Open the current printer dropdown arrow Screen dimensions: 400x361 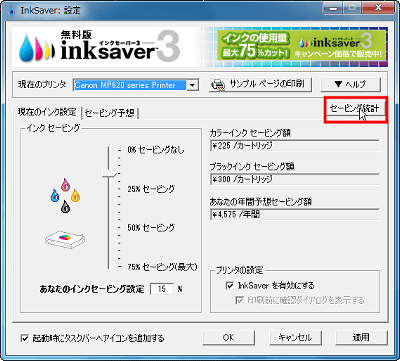tap(192, 85)
